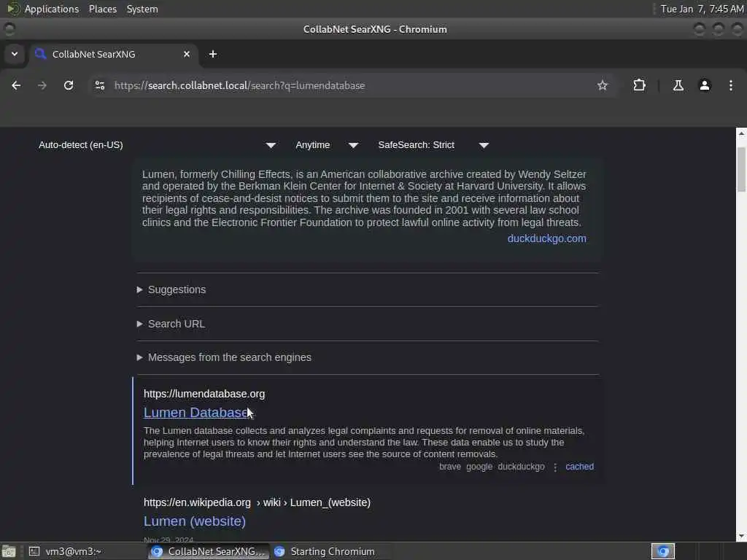This screenshot has width=747, height=560.
Task: Reload the current page
Action: [69, 86]
